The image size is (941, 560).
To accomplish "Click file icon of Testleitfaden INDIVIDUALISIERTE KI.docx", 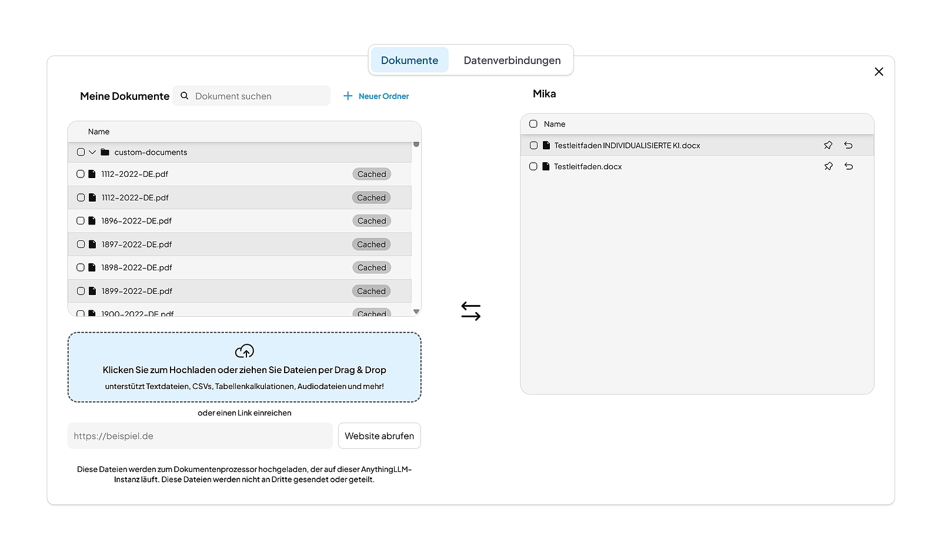I will pos(546,145).
